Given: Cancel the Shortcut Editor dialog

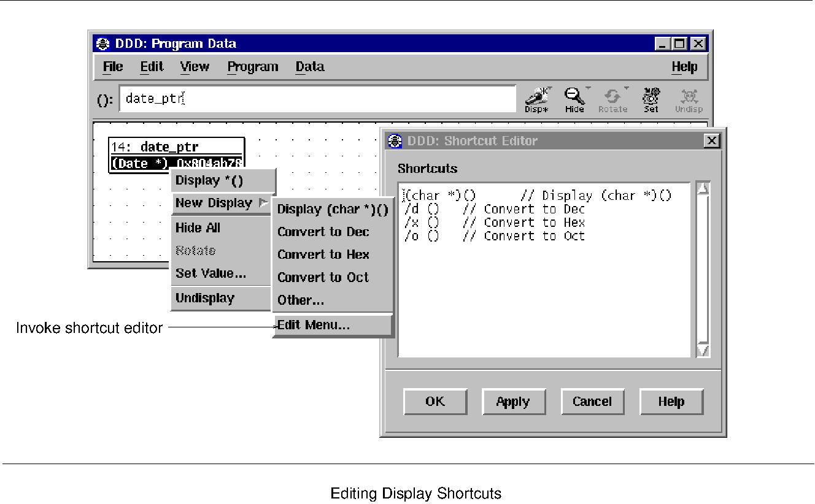Looking at the screenshot, I should 592,402.
